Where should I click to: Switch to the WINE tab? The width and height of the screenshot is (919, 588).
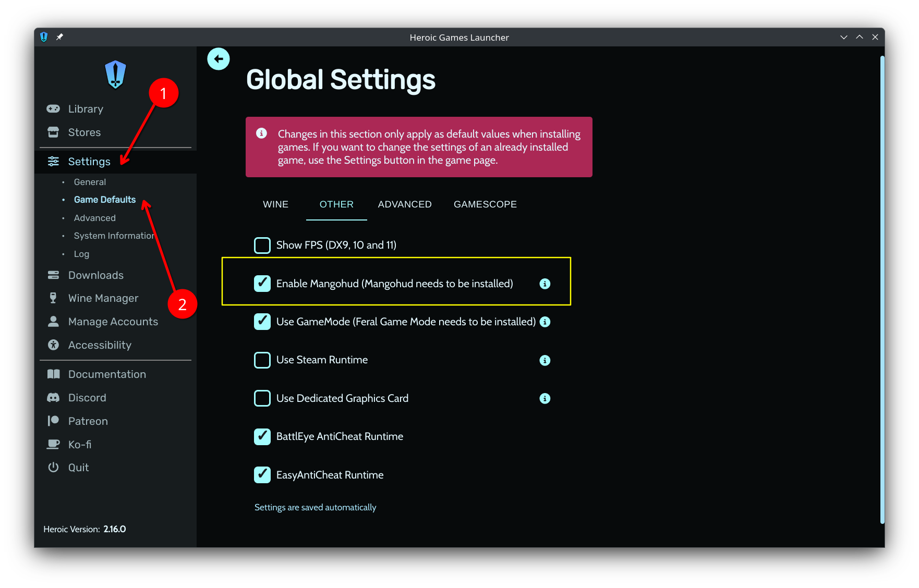pos(275,204)
